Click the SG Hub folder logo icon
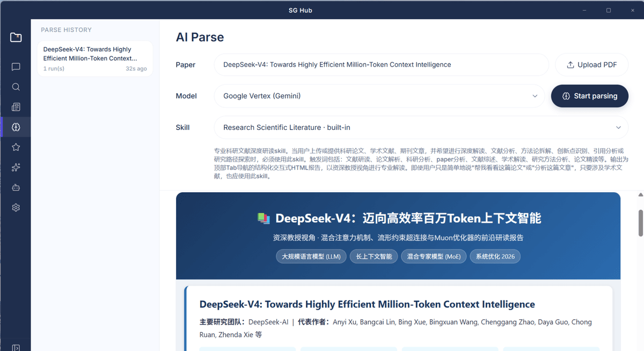 [x=16, y=38]
